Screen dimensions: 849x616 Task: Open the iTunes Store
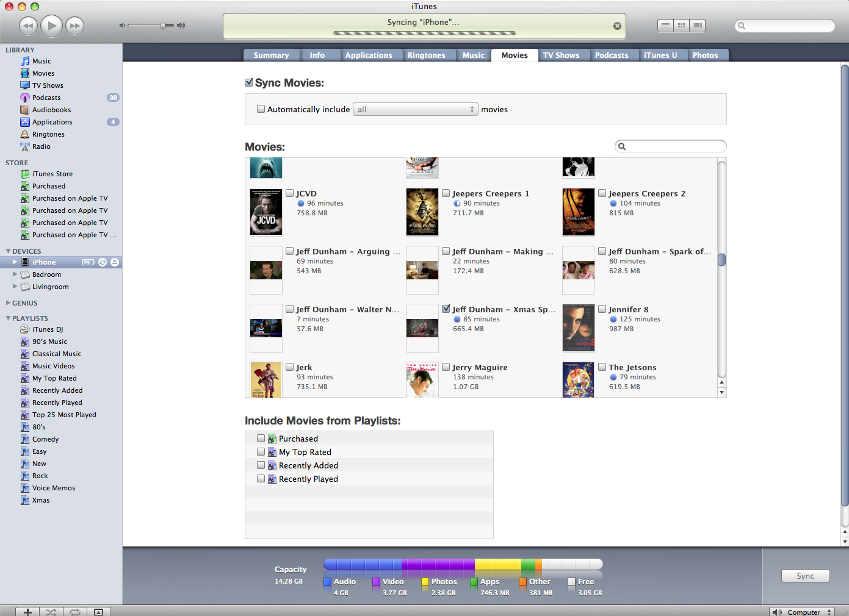point(52,174)
